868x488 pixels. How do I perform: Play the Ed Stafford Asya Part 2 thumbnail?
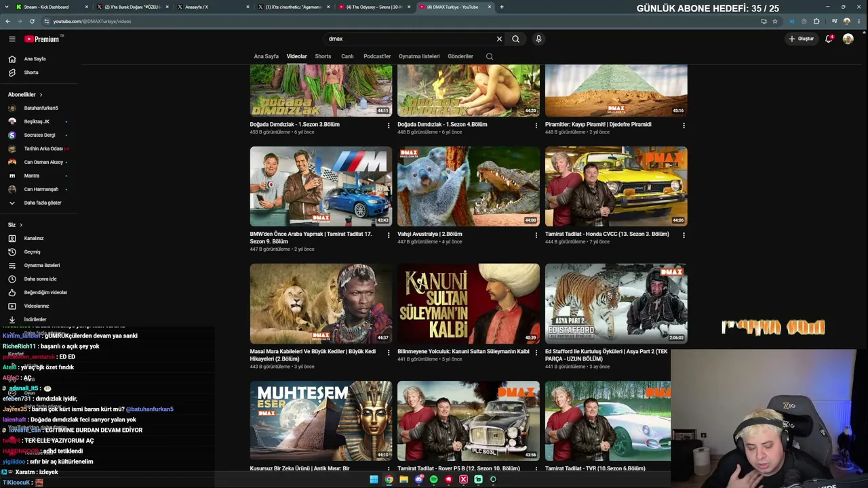[616, 304]
